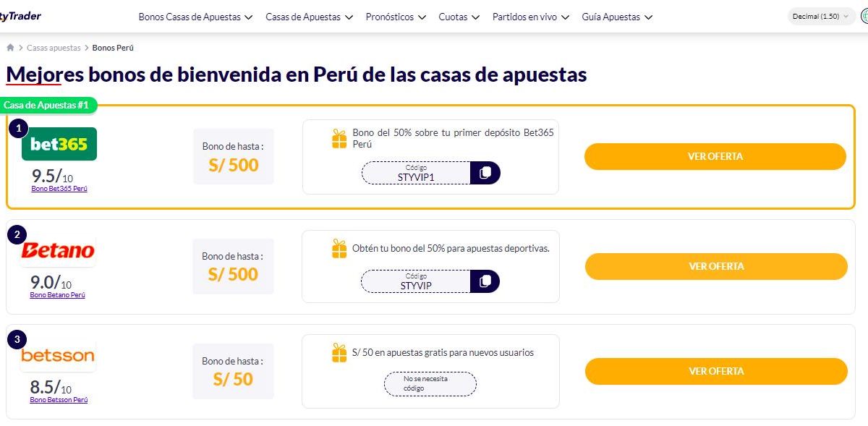Copy the STYVIP Betano code
This screenshot has height=426, width=868.
point(485,281)
